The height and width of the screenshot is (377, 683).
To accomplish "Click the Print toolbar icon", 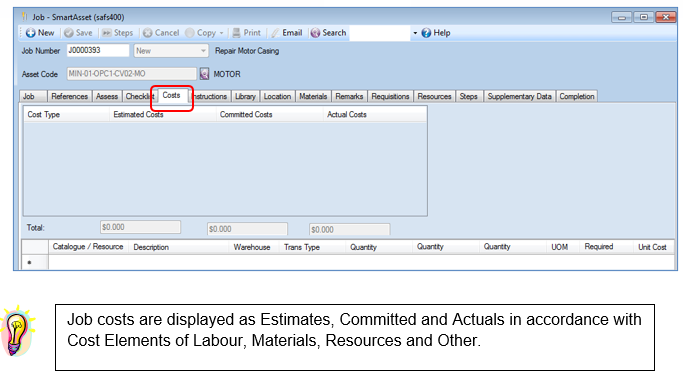I will pyautogui.click(x=237, y=33).
